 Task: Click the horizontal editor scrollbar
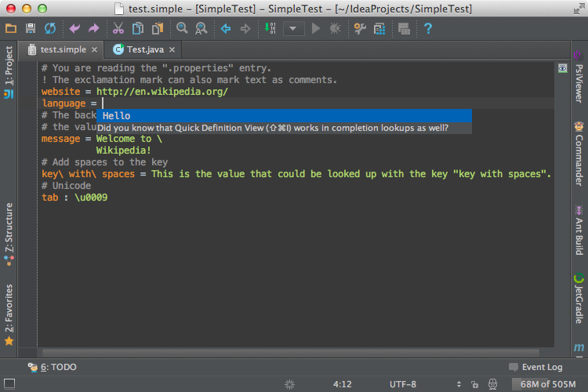pyautogui.click(x=291, y=353)
